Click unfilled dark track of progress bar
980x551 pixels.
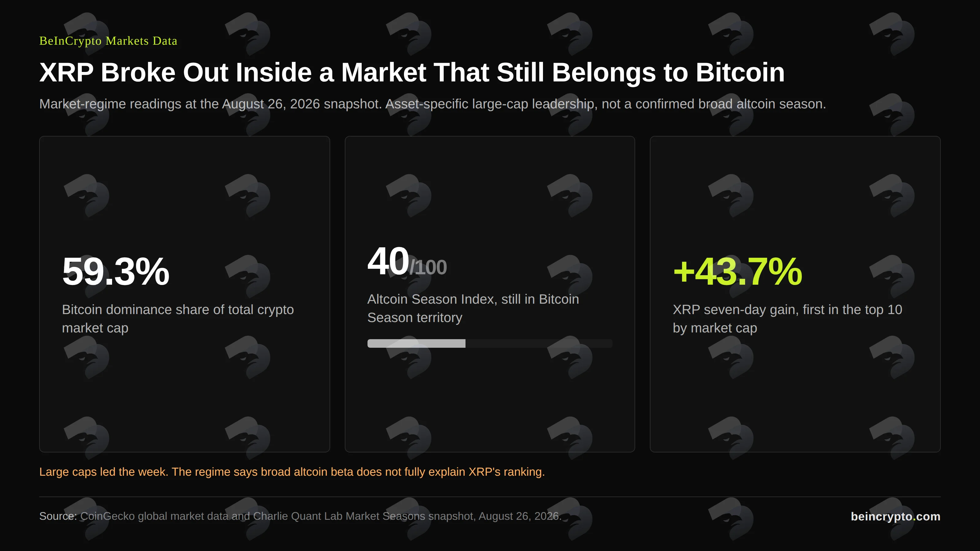click(539, 343)
